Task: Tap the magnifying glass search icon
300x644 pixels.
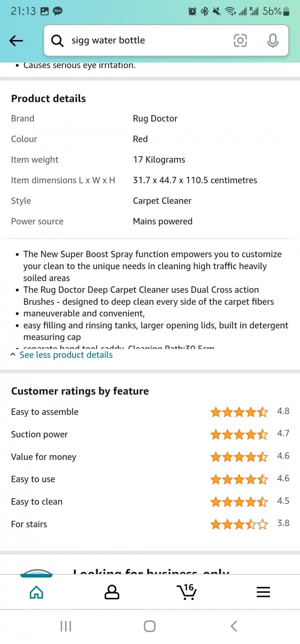Action: (x=58, y=41)
